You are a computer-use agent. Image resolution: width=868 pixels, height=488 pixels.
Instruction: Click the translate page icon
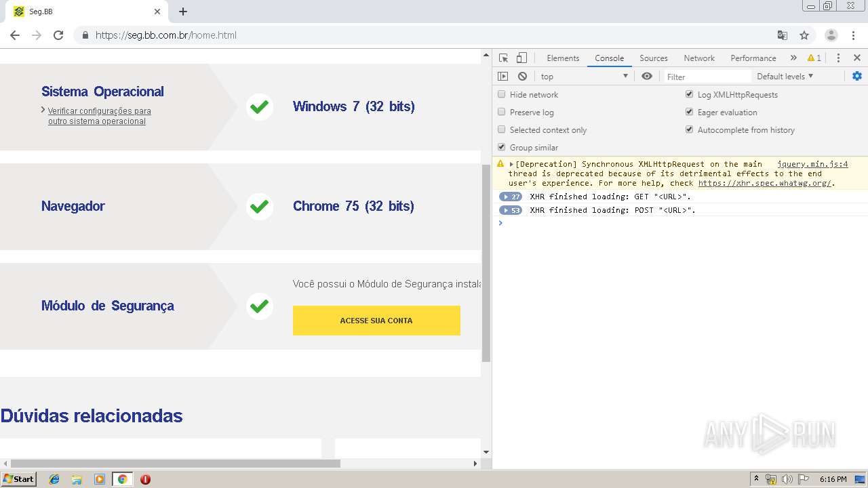tap(783, 35)
